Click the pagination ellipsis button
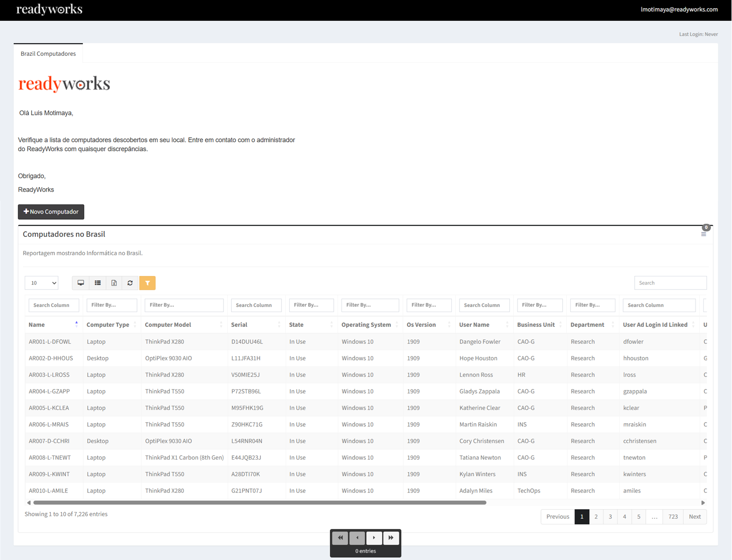The height and width of the screenshot is (560, 732). click(655, 516)
